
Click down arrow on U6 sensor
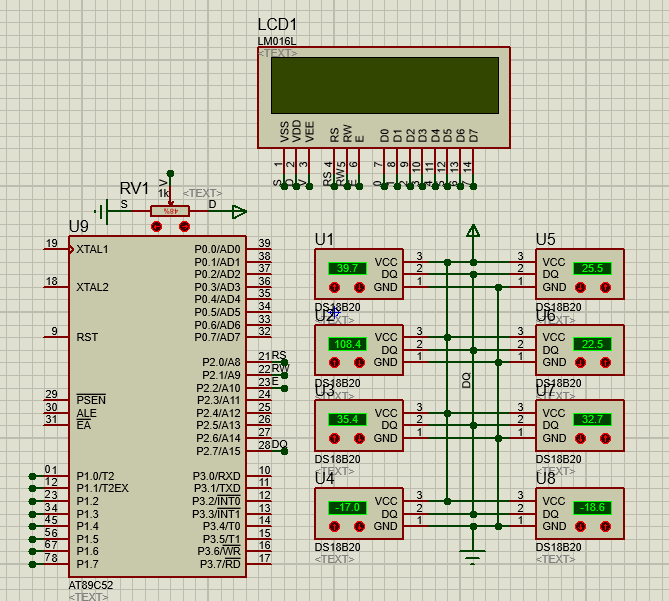point(580,363)
